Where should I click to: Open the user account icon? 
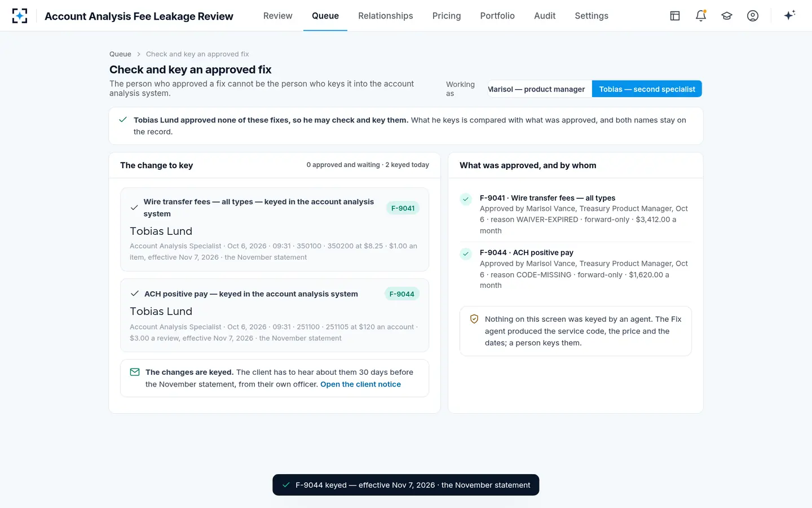coord(753,16)
